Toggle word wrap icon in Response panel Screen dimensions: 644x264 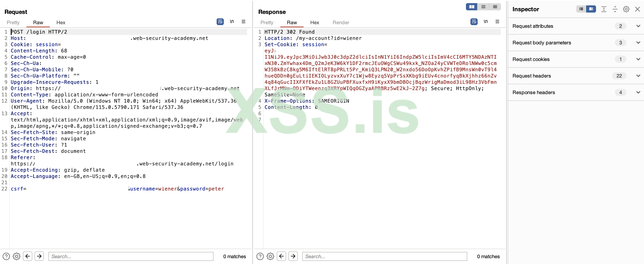pos(474,22)
